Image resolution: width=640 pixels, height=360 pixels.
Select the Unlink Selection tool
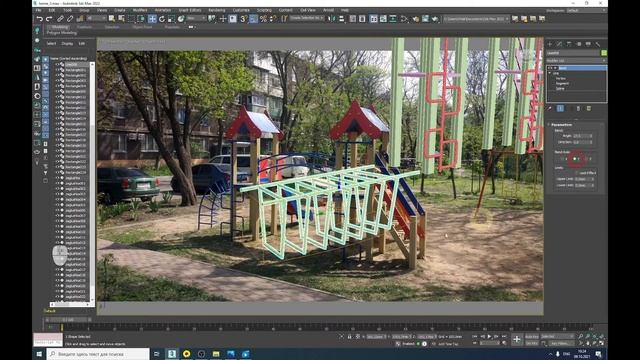coord(70,19)
